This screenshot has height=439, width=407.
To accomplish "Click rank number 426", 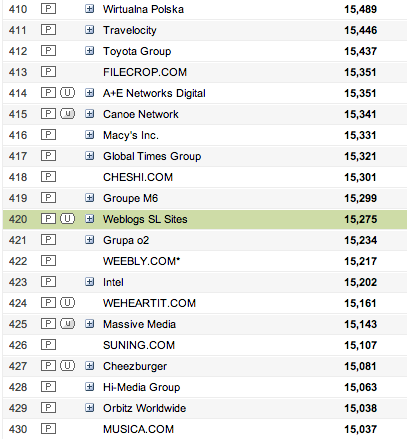I will pyautogui.click(x=18, y=345).
